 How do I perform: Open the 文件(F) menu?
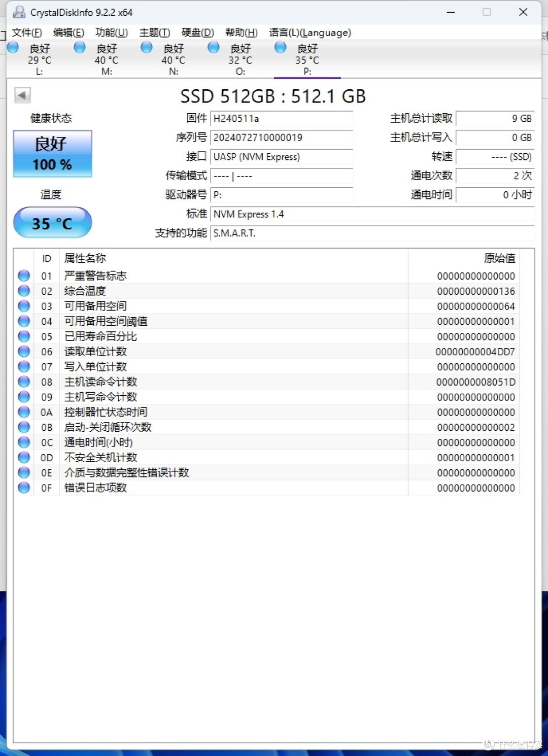pyautogui.click(x=27, y=32)
